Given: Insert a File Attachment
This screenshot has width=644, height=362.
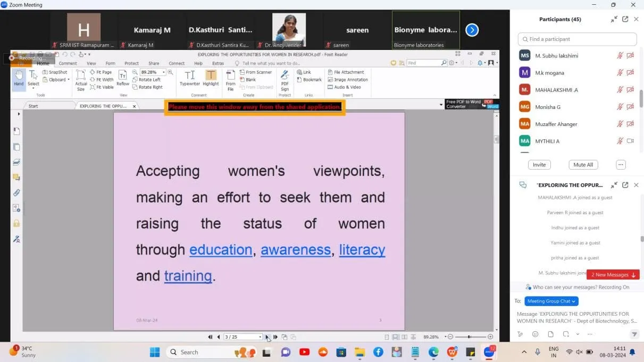Looking at the screenshot, I should coord(346,72).
